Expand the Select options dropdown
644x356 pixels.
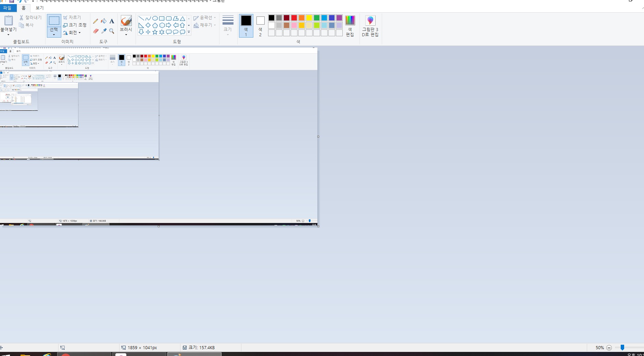coord(54,35)
